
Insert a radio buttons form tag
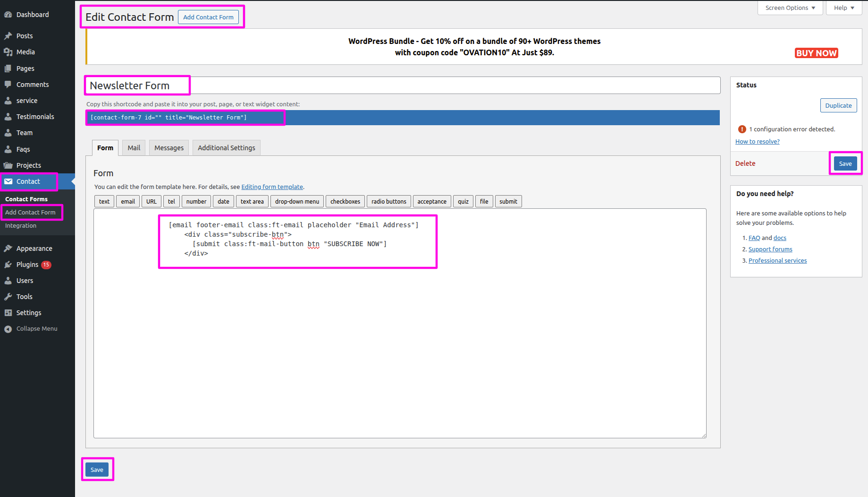click(388, 201)
